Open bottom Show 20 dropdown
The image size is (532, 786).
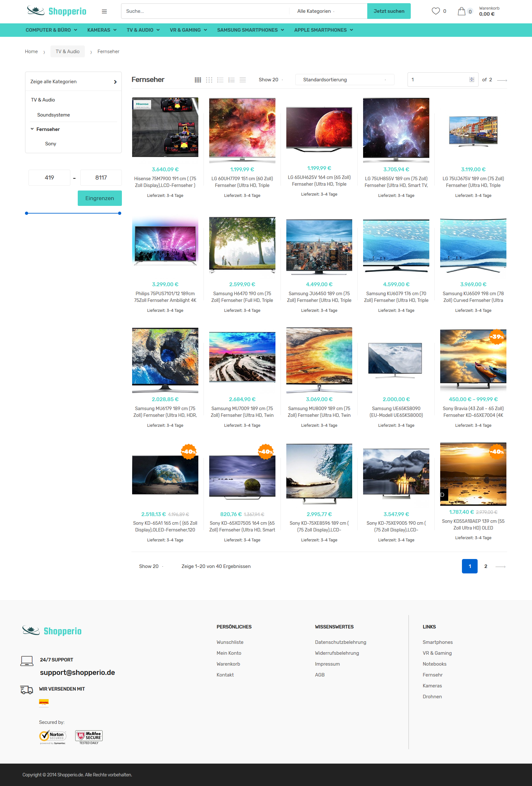pos(151,566)
